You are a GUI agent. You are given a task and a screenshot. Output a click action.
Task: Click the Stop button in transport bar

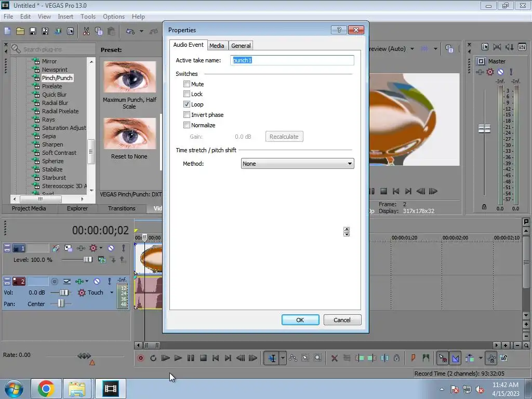pos(203,358)
